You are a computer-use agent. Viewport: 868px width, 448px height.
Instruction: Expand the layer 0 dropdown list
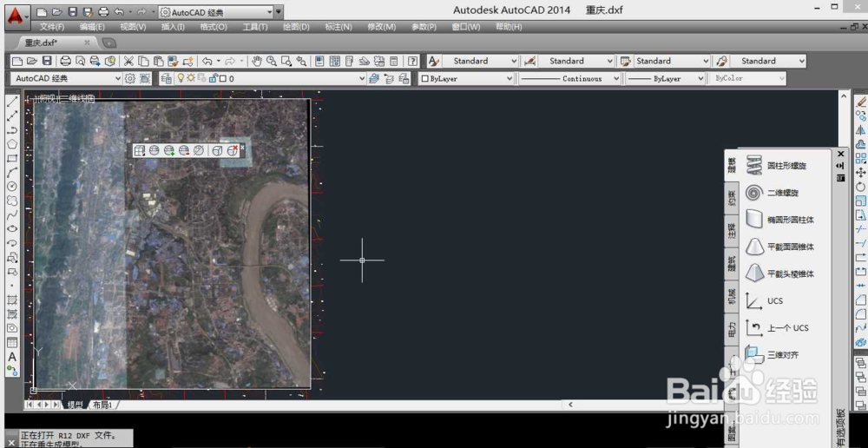tap(362, 79)
